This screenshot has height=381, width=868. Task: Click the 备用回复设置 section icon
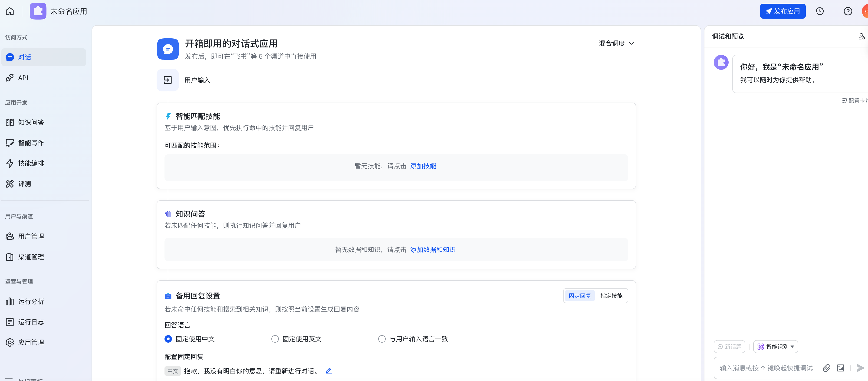click(x=168, y=296)
